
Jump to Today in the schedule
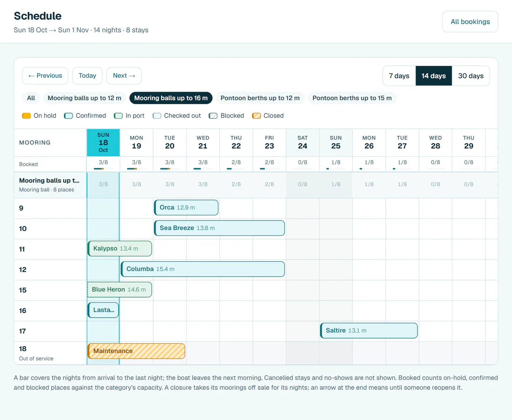[x=87, y=76]
